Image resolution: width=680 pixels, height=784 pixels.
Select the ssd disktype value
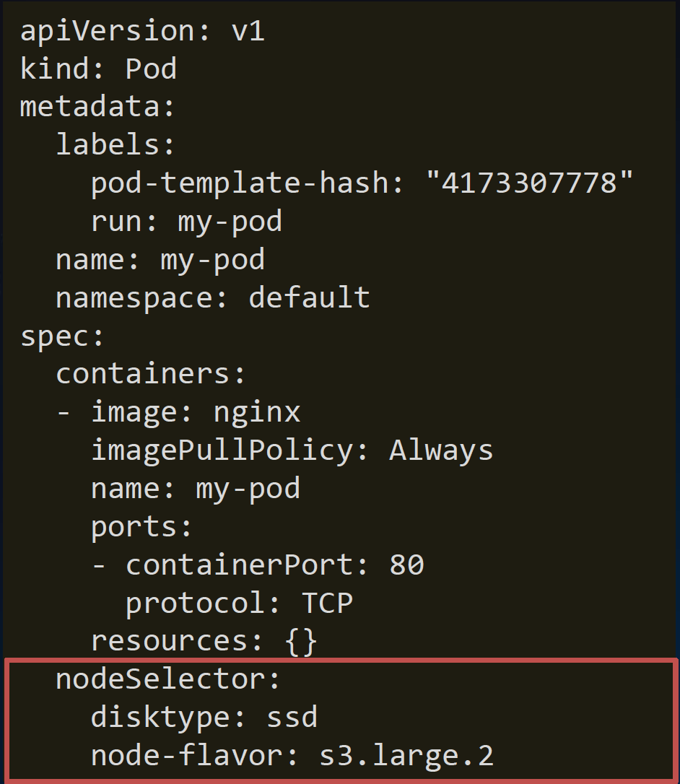click(292, 718)
